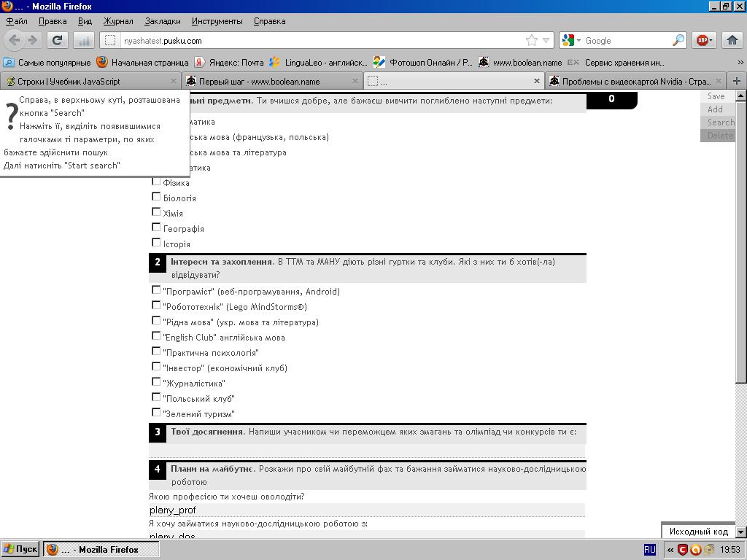Expand hidden system tray icons
Image resolution: width=747 pixels, height=560 pixels.
click(670, 550)
